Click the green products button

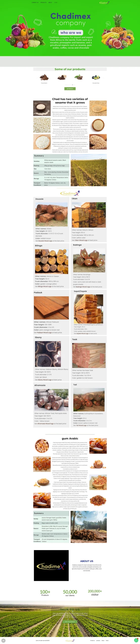(70, 89)
